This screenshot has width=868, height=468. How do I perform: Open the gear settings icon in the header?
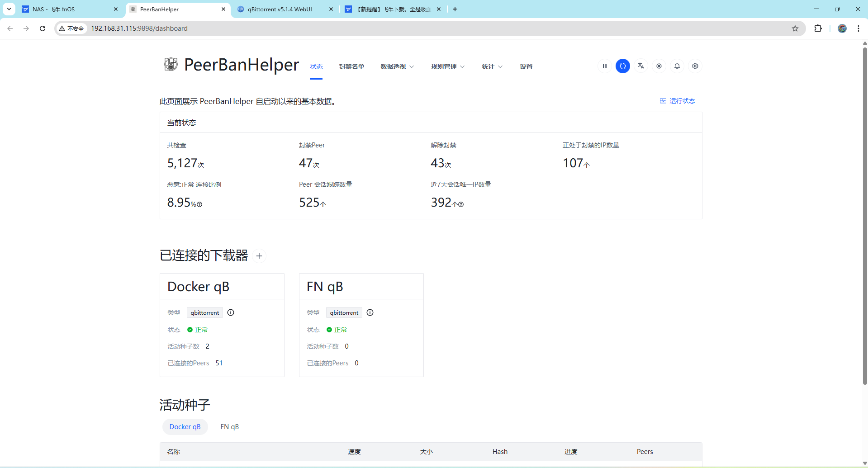pyautogui.click(x=695, y=66)
